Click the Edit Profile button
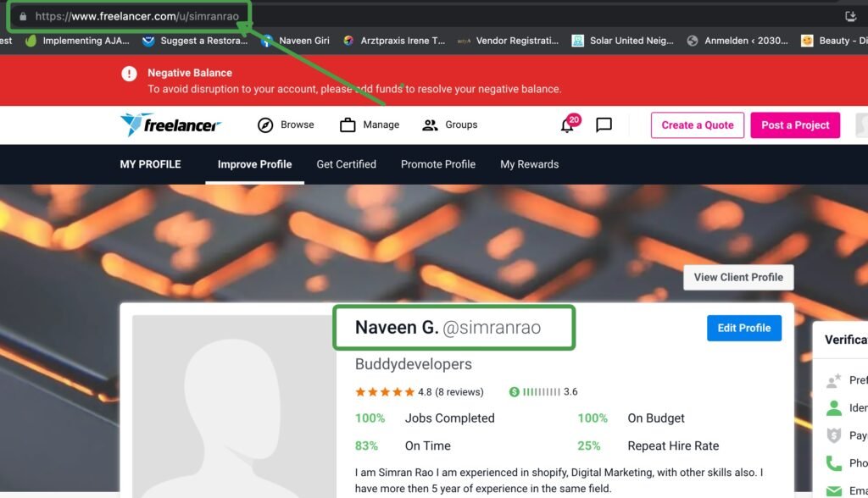868x498 pixels. [x=744, y=328]
